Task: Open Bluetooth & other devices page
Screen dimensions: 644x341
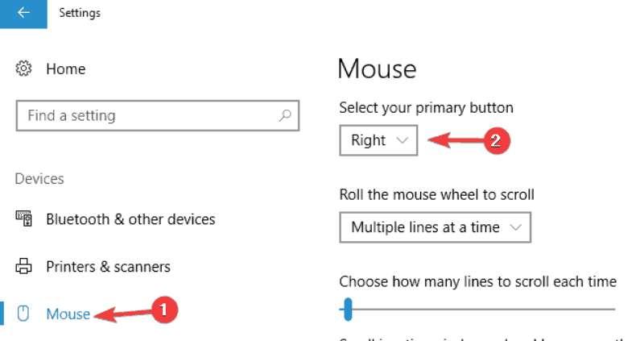Action: (x=130, y=219)
